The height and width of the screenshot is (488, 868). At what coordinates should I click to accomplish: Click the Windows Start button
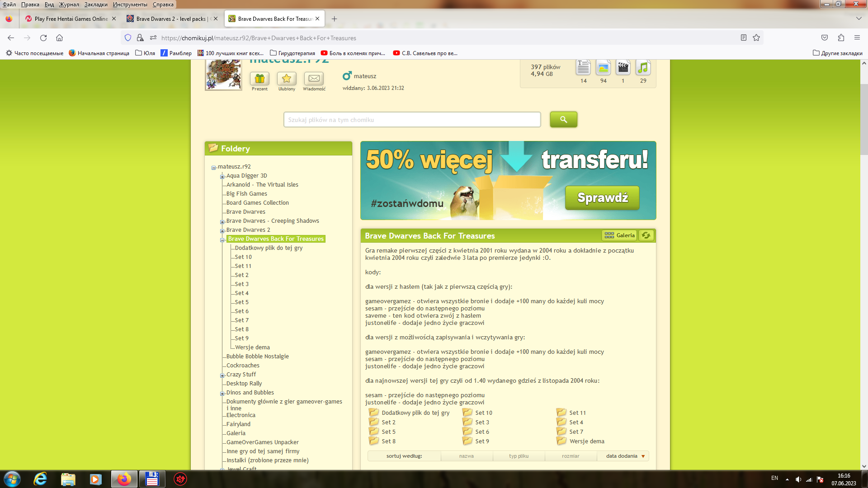click(x=12, y=479)
